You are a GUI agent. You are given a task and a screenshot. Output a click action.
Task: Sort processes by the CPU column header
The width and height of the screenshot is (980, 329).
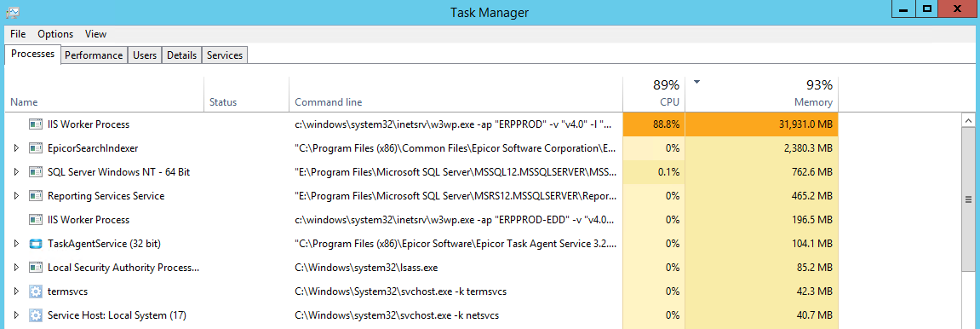coord(653,93)
